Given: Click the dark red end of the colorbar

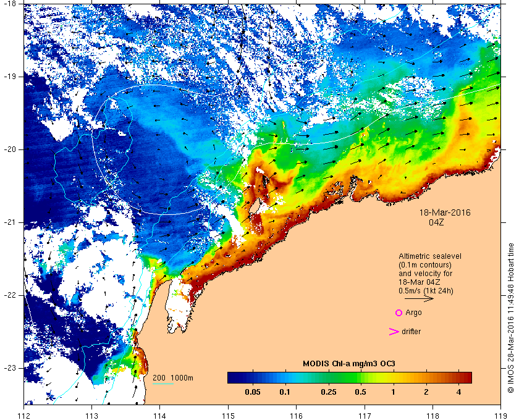Looking at the screenshot, I should coord(466,377).
